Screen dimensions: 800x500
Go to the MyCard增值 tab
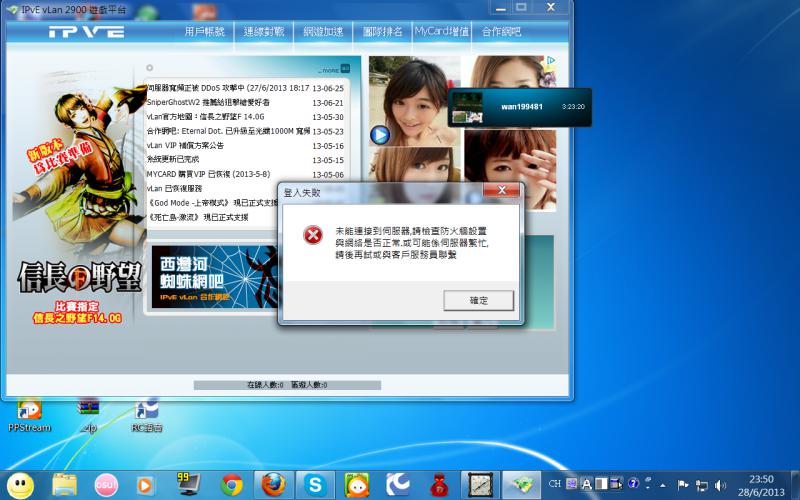[441, 32]
